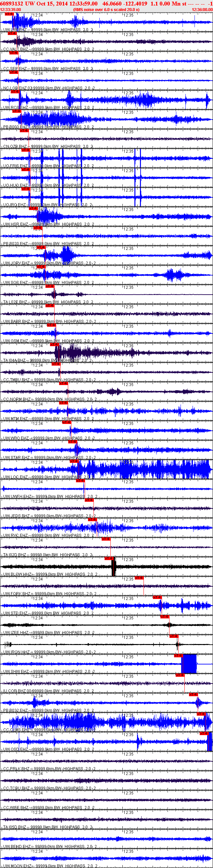Select the red pick flag on UW STD trace
The image size is (213, 868).
157,597
